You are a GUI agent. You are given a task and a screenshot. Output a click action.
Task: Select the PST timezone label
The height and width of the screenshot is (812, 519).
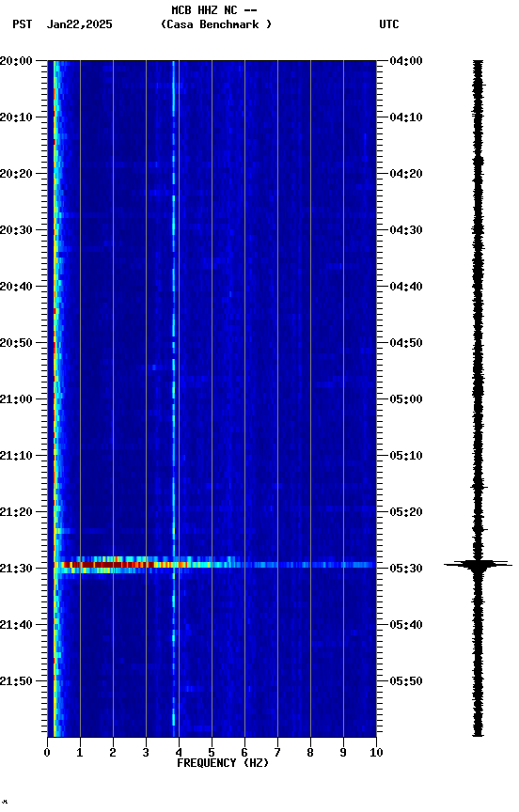pyautogui.click(x=23, y=24)
